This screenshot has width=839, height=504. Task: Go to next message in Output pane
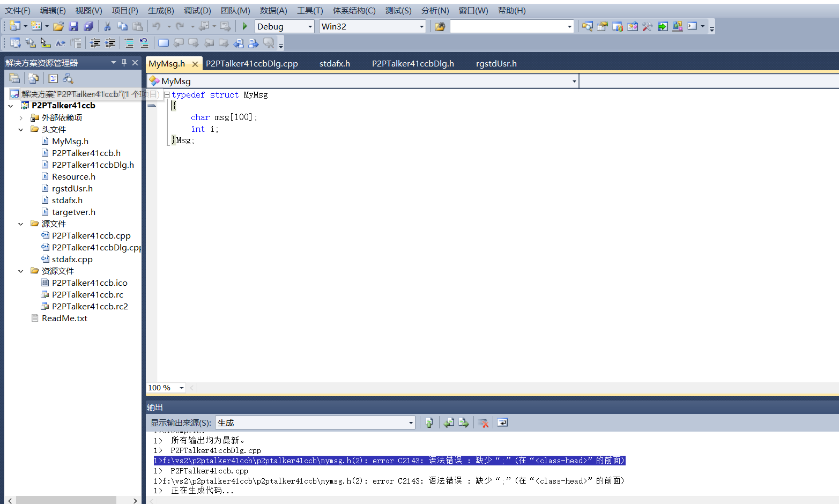click(464, 423)
